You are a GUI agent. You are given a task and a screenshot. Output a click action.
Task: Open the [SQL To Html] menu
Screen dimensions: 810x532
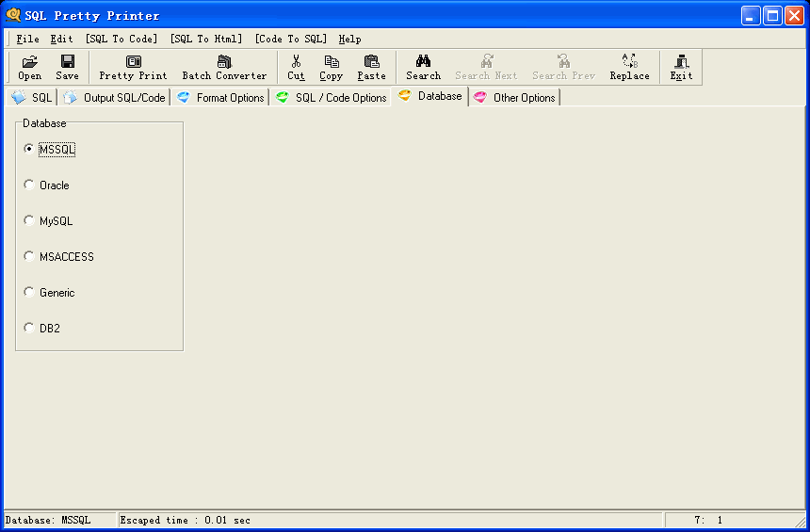coord(205,39)
